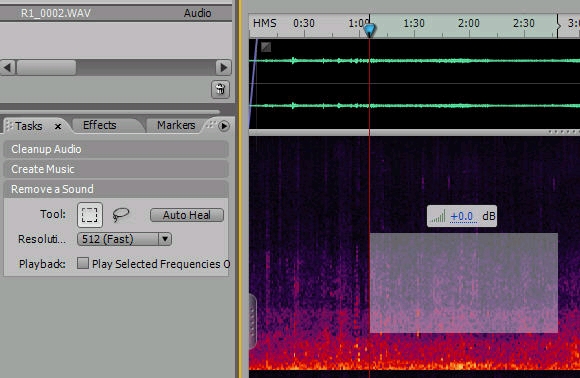580x378 pixels.
Task: Click the horizontal scrollbar thumb in files panel
Action: (46, 67)
